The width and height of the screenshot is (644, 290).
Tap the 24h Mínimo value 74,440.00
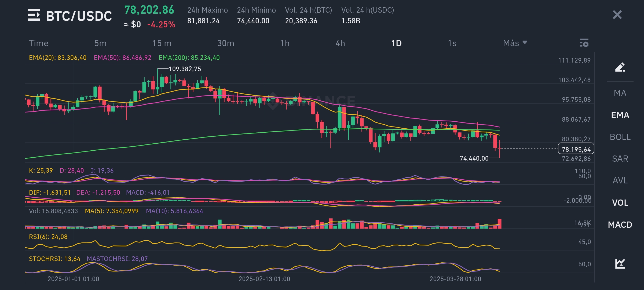253,21
